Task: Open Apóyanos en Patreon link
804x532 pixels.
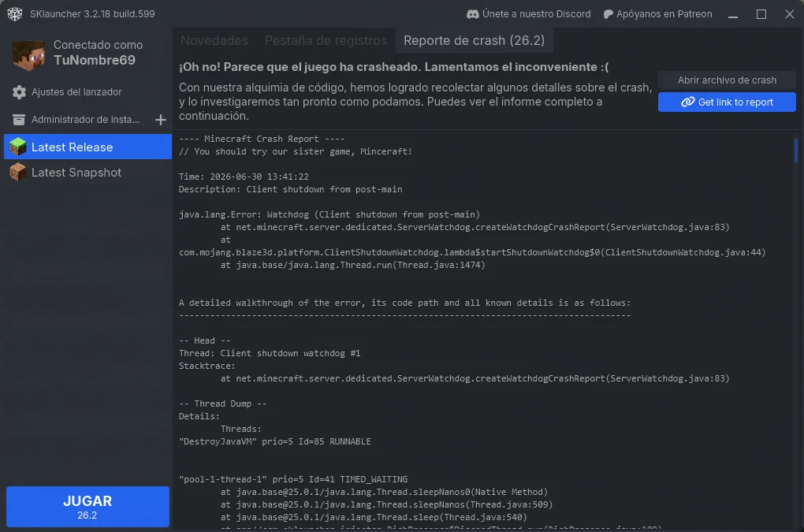Action: (658, 14)
